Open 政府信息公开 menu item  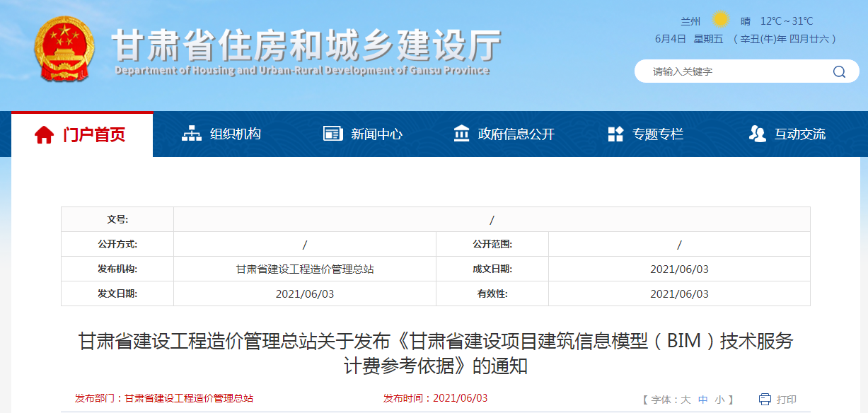click(x=516, y=134)
